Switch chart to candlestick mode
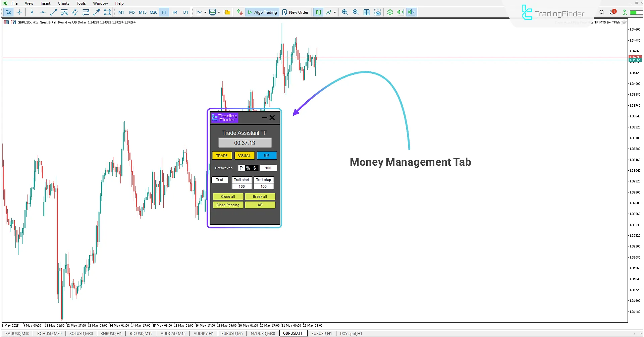Image resolution: width=644 pixels, height=337 pixels. [x=318, y=12]
